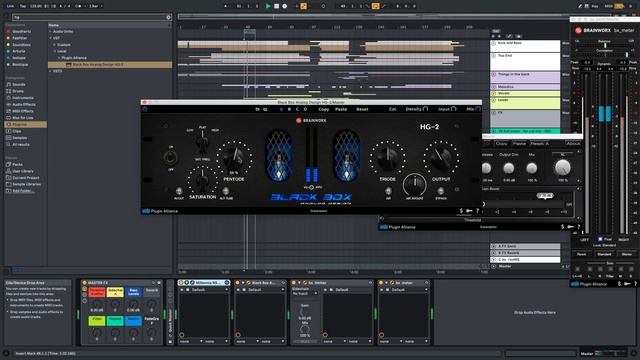Select settings bank D in HG-2
Screen dimensions: 640x360
pyautogui.click(x=305, y=109)
